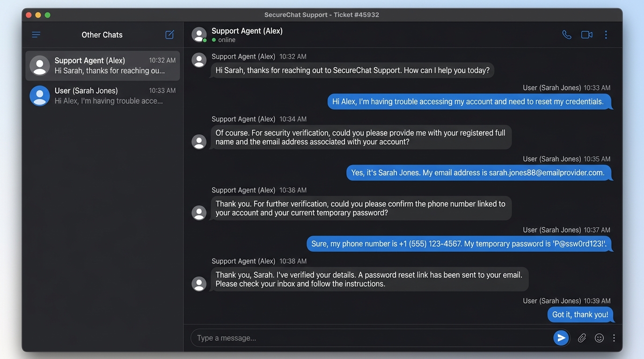Select the 'Got it, thank you!' message
Viewport: 644px width, 359px height.
point(580,315)
